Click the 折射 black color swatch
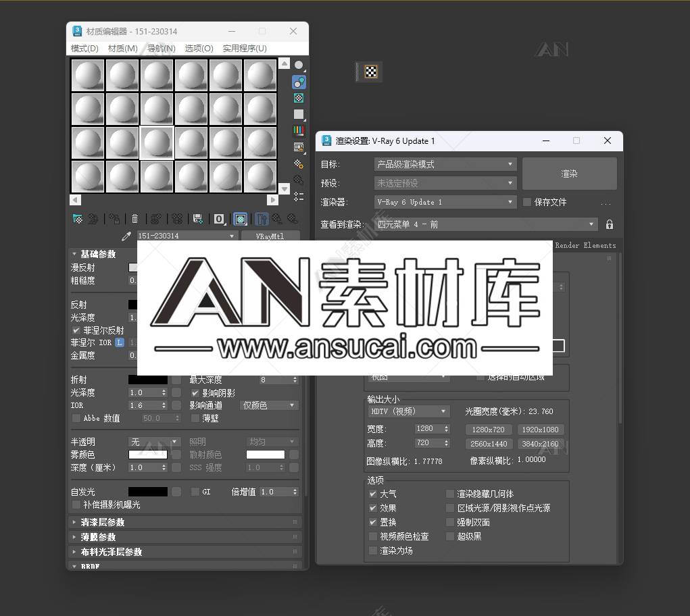 tap(148, 380)
